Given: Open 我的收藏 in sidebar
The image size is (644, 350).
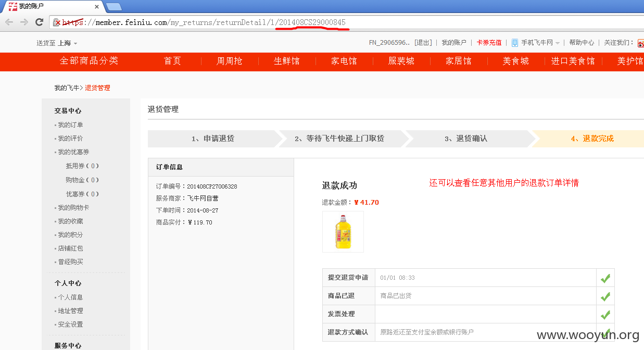Looking at the screenshot, I should [x=70, y=221].
